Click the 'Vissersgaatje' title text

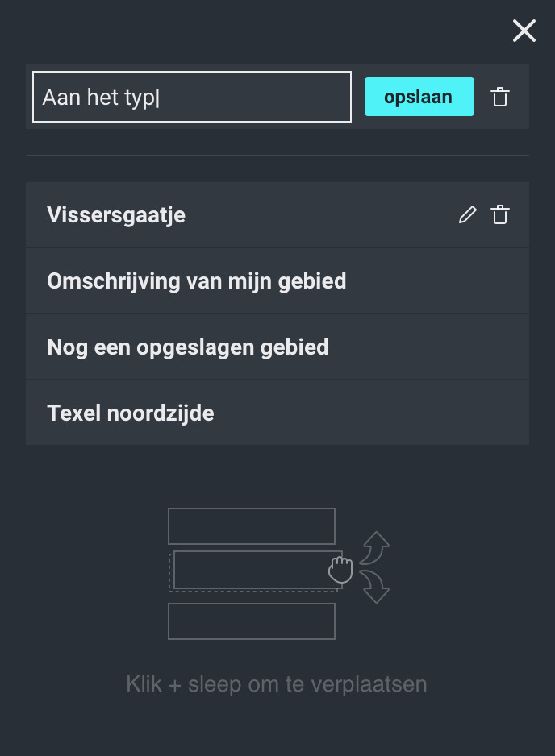tap(116, 215)
